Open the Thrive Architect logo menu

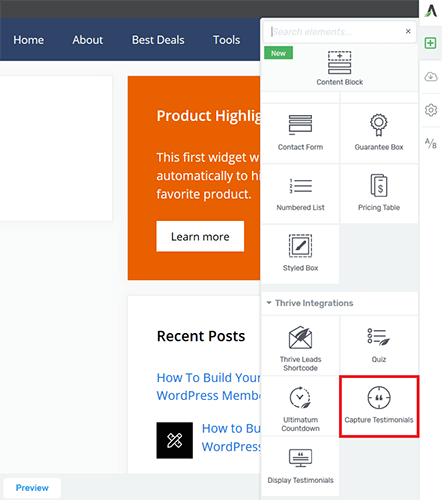coord(431,11)
